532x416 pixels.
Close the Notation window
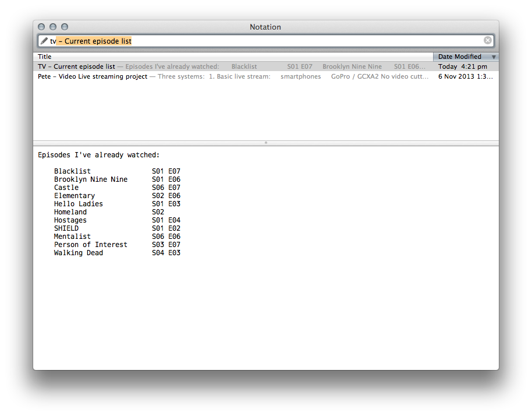click(x=41, y=27)
